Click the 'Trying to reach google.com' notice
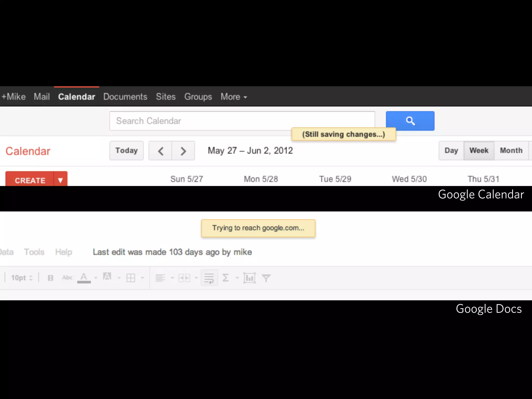Viewport: 532px width, 399px height. [x=258, y=228]
